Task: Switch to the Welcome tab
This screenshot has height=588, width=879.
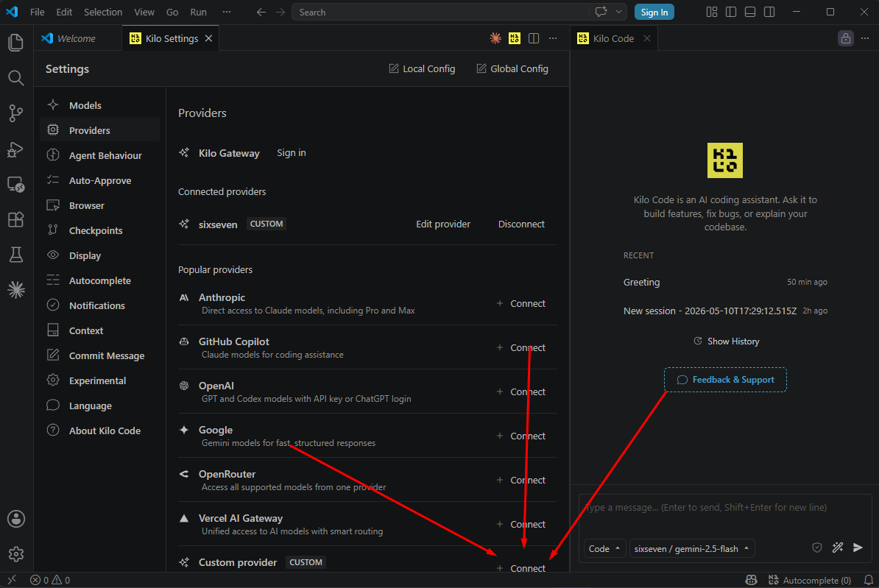Action: click(x=77, y=38)
